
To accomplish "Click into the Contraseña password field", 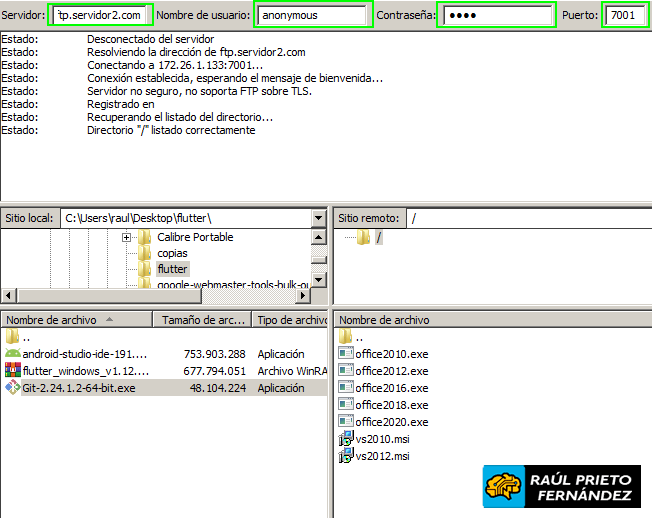I will (x=496, y=16).
